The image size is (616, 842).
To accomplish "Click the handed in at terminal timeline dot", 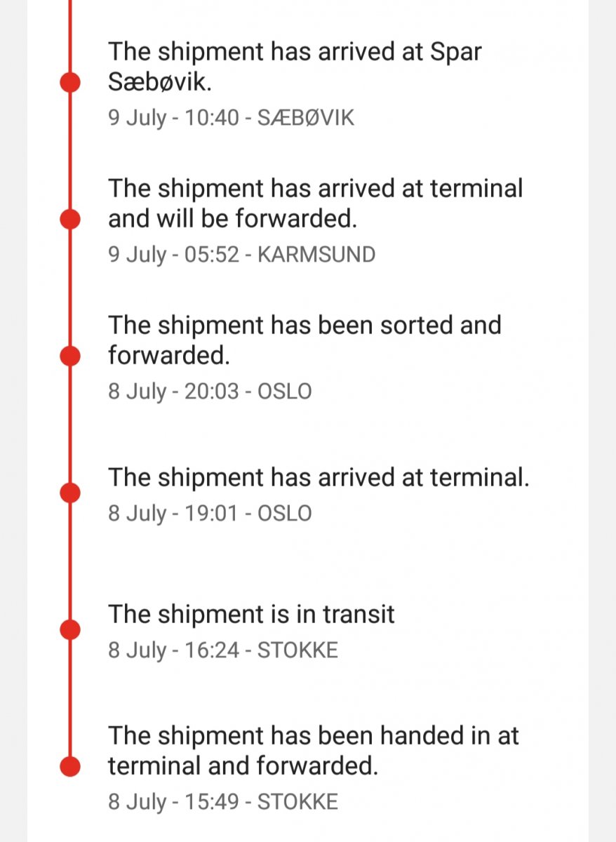I will pos(70,767).
